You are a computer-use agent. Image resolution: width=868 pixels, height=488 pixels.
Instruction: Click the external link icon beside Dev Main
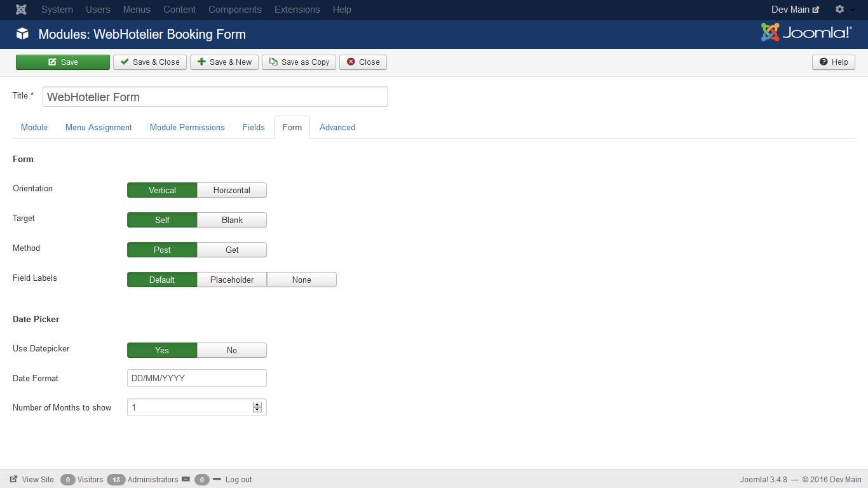tap(816, 10)
